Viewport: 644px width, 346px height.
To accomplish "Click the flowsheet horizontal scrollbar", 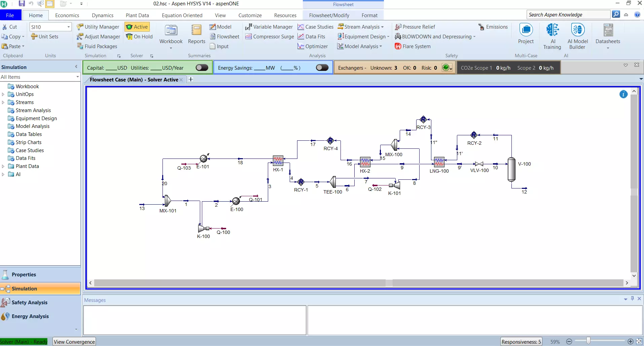I will (x=359, y=283).
